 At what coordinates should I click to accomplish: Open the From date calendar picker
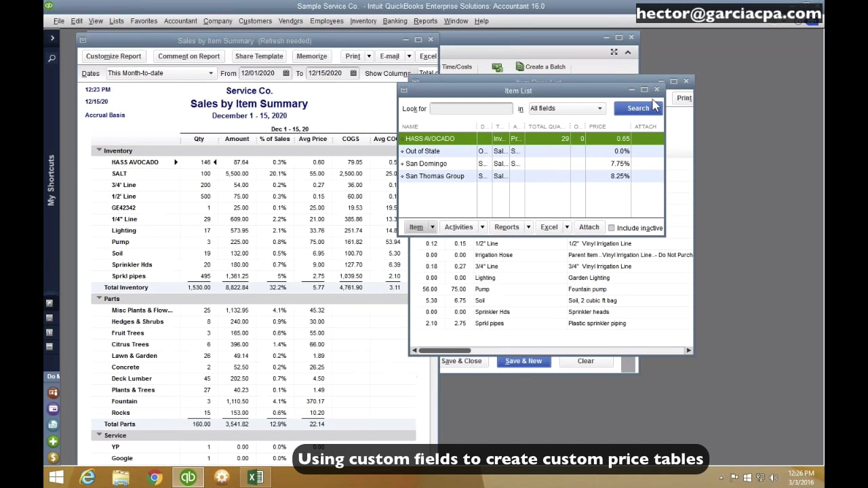[x=286, y=73]
